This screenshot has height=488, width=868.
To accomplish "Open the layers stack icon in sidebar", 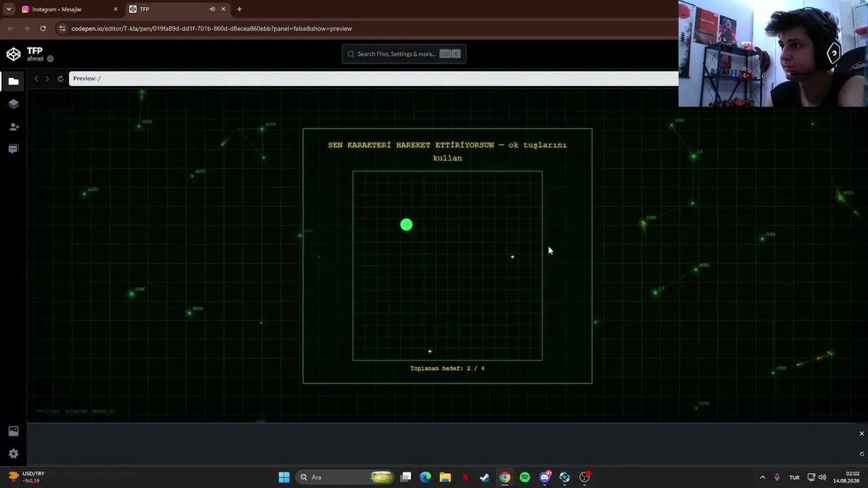I will [x=13, y=104].
